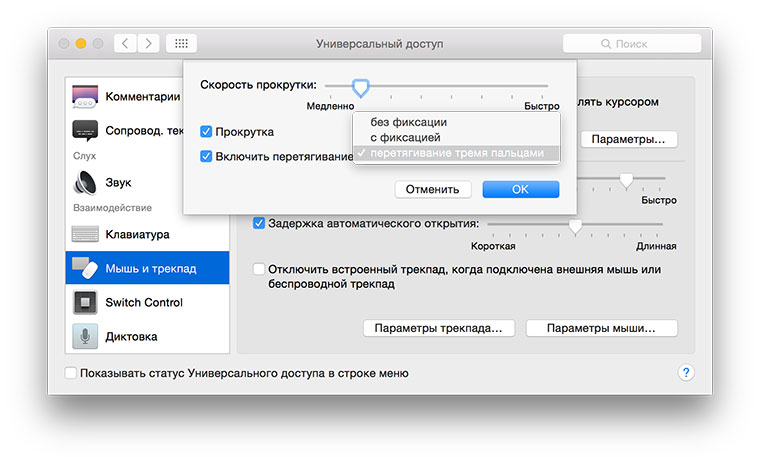Choose с фиксацией from the popup
Viewport: 760px width, 463px height.
coord(457,138)
